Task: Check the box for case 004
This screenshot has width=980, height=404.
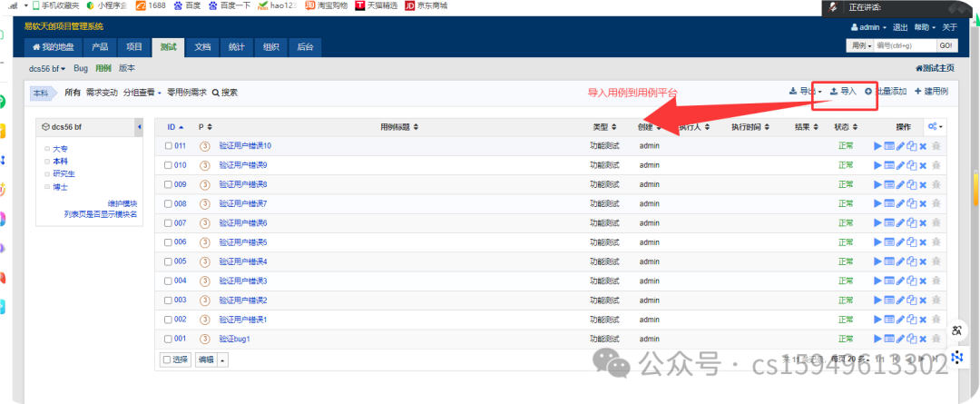Action: tap(168, 281)
